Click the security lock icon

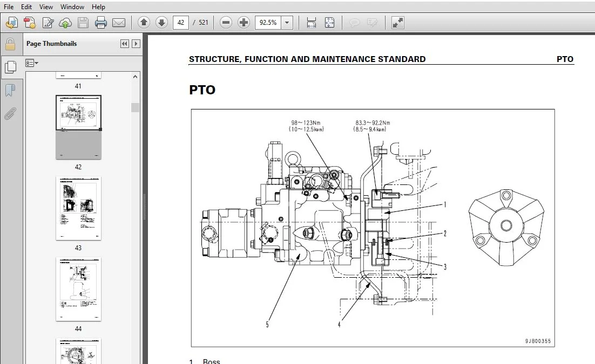click(x=10, y=44)
